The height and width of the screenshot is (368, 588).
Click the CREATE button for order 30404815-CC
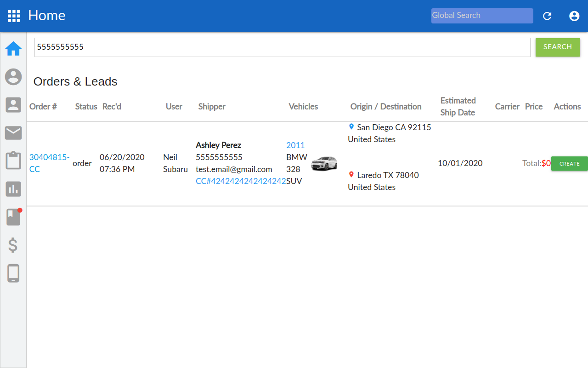570,164
